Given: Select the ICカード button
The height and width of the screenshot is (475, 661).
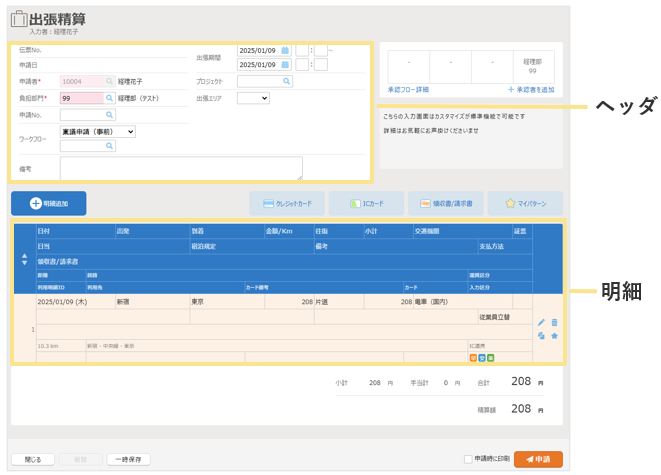Looking at the screenshot, I should (366, 204).
